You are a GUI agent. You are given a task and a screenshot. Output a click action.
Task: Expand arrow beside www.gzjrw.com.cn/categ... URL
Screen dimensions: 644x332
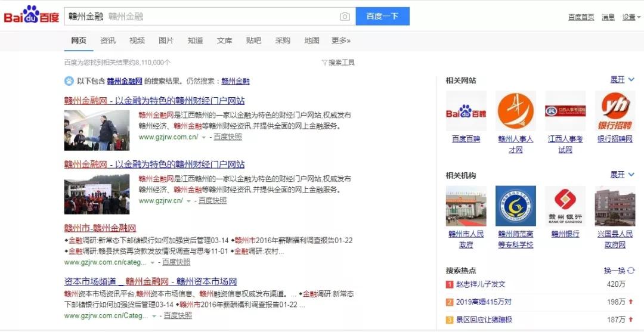(x=153, y=262)
